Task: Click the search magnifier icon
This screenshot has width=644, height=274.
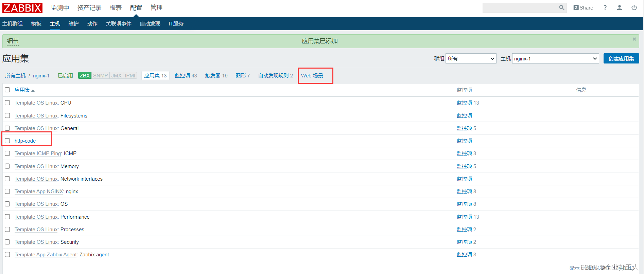Action: [562, 7]
